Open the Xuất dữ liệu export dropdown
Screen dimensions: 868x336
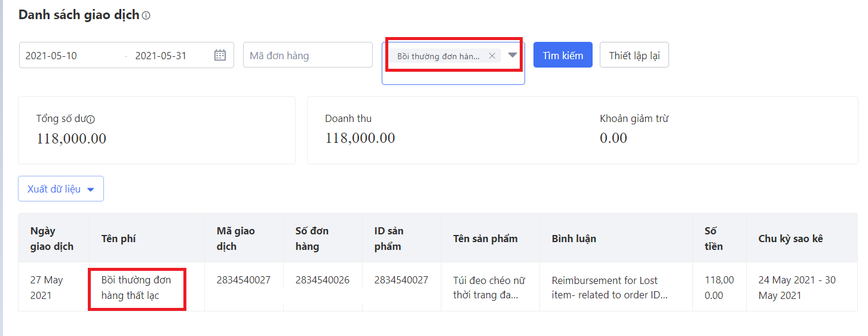tap(61, 189)
